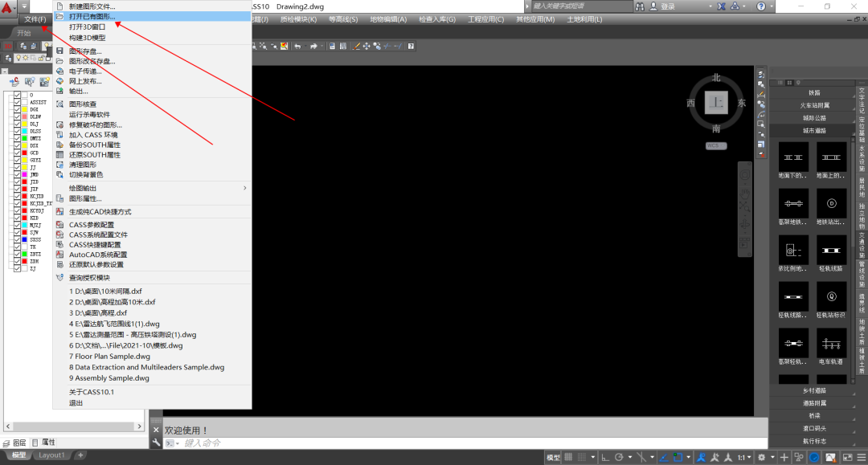This screenshot has height=465, width=868.
Task: Click the AutoCAD系统配置 icon
Action: coord(59,255)
